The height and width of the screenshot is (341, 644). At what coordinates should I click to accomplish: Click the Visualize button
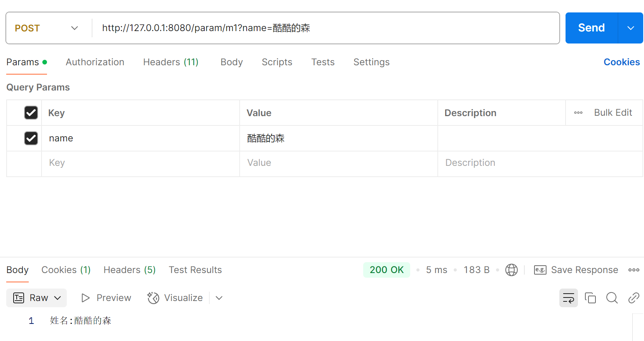click(175, 298)
